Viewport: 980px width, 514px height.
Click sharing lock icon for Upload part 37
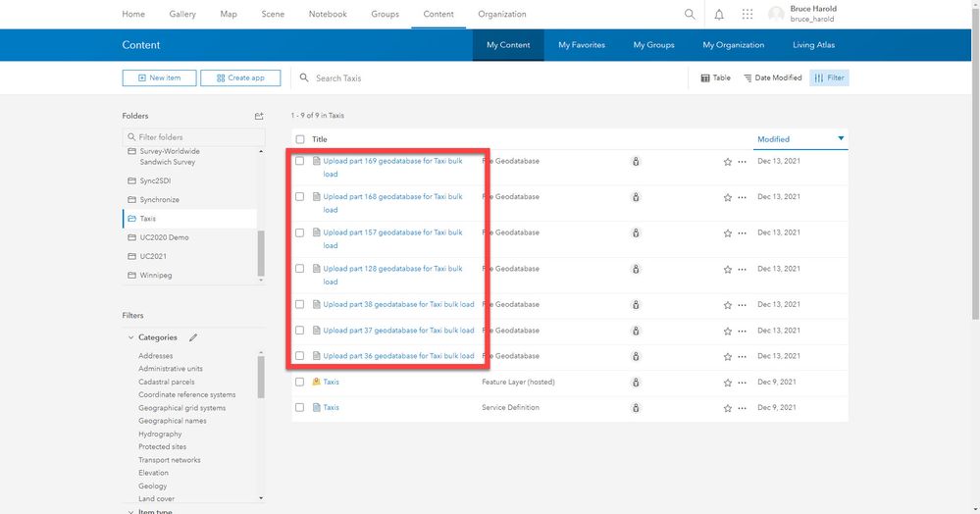pyautogui.click(x=636, y=331)
